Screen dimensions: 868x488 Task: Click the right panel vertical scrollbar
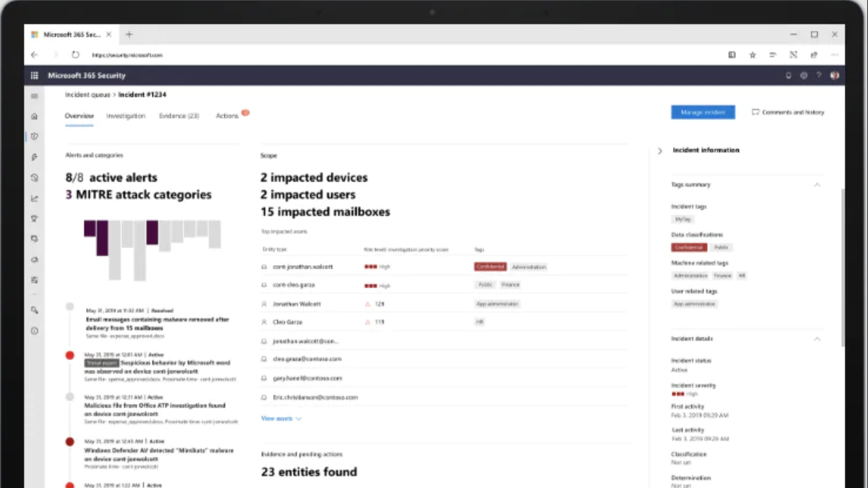[842, 268]
